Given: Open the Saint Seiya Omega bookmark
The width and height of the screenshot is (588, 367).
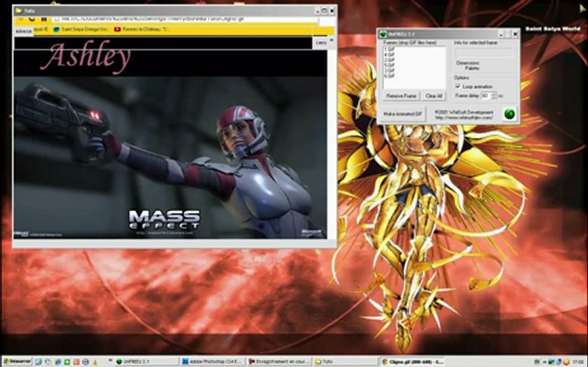Looking at the screenshot, I should coord(82,29).
